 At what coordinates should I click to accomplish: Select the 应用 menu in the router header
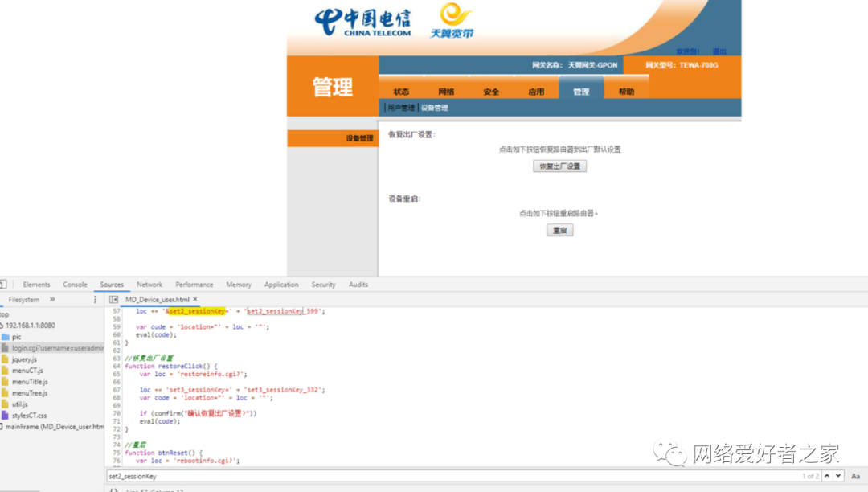coord(536,91)
